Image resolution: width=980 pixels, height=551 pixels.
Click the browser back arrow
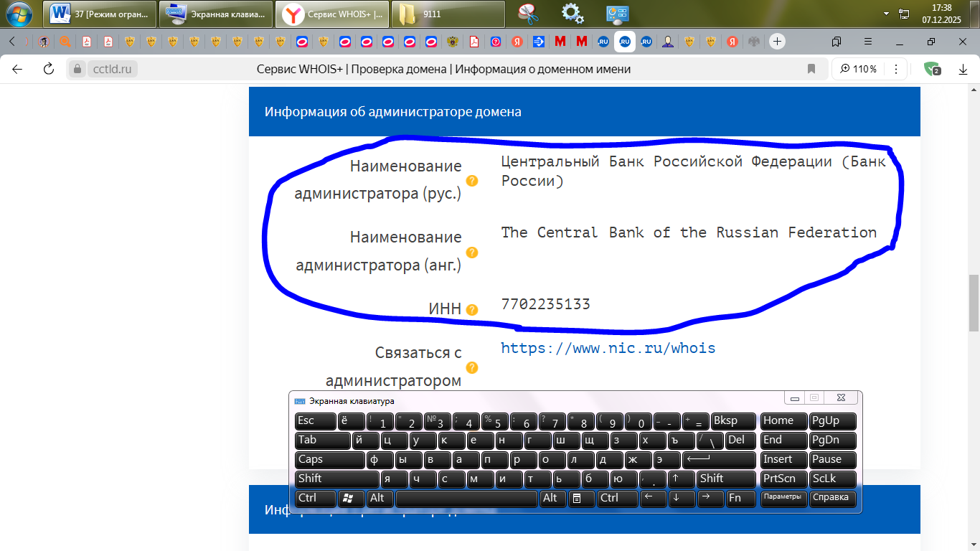point(16,69)
